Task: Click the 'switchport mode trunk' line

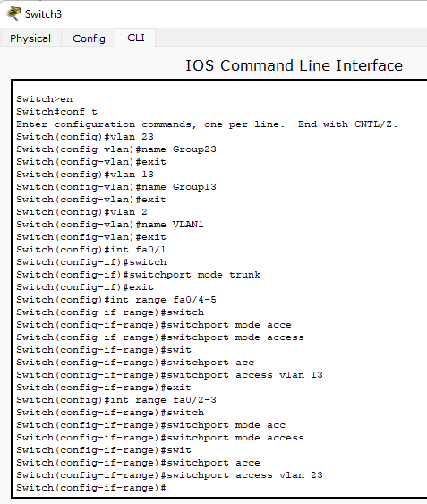Action: click(x=138, y=275)
